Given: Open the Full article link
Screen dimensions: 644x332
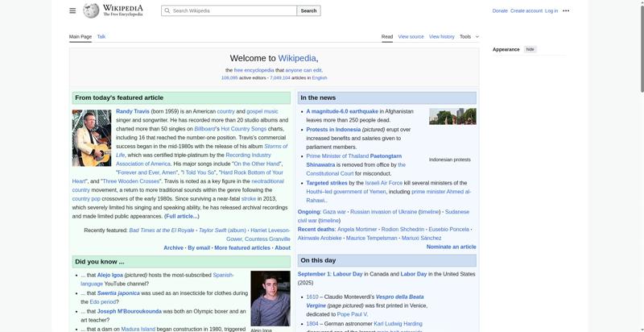Looking at the screenshot, I should (x=182, y=216).
